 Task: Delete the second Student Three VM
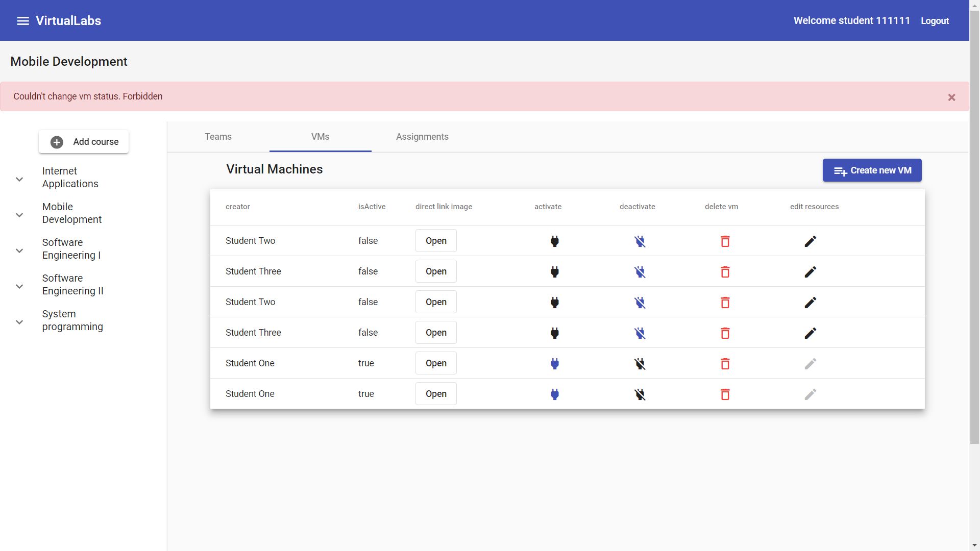point(725,333)
